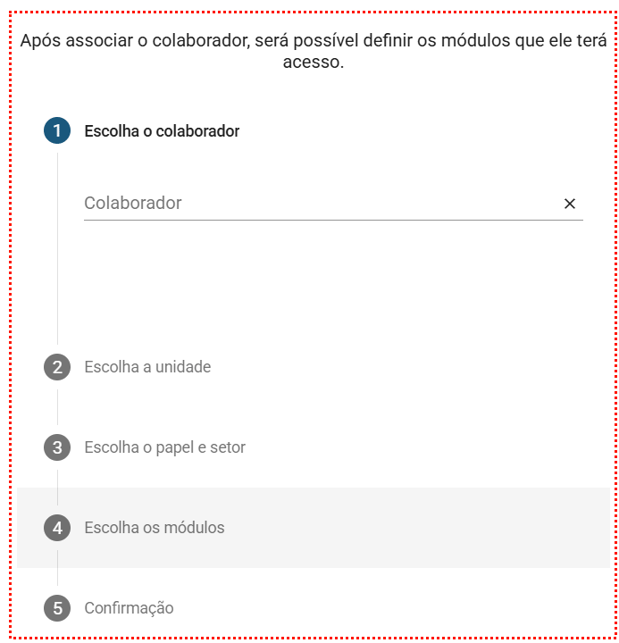Click the step 5 number circle
This screenshot has width=619, height=643.
57,608
